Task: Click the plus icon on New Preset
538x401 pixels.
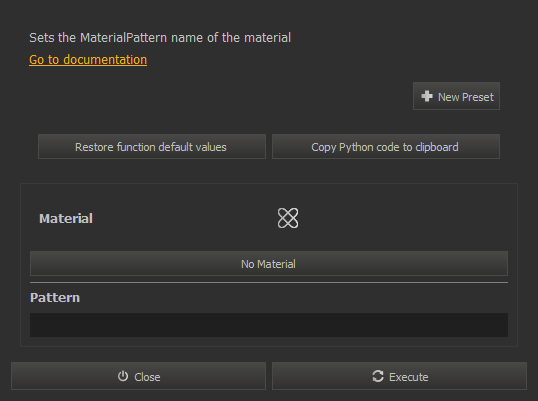Action: 427,96
